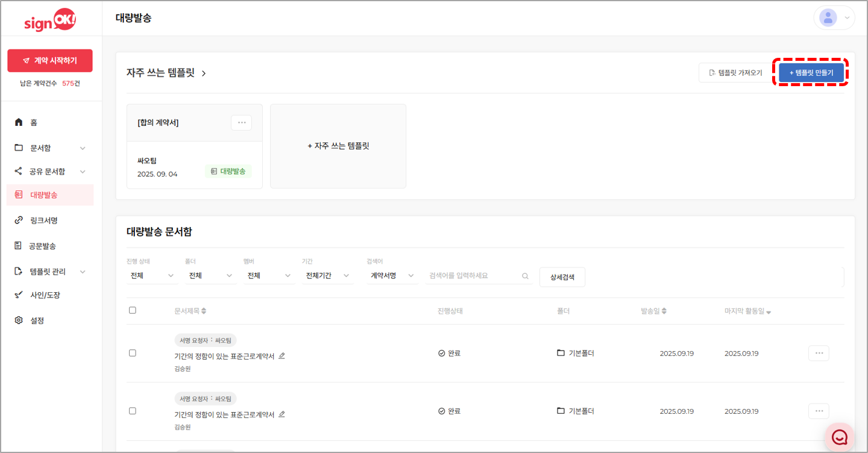Click the pencil edit icon on first document
This screenshot has height=453, width=868.
pos(281,356)
